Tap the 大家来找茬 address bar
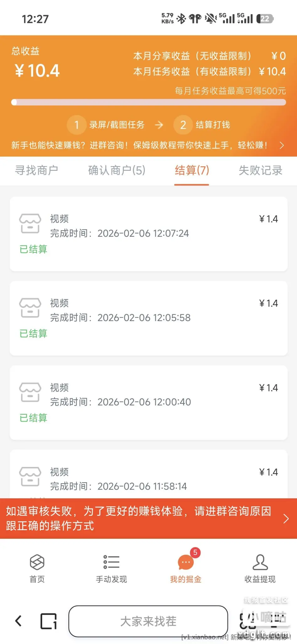297x644 pixels. coord(148,621)
